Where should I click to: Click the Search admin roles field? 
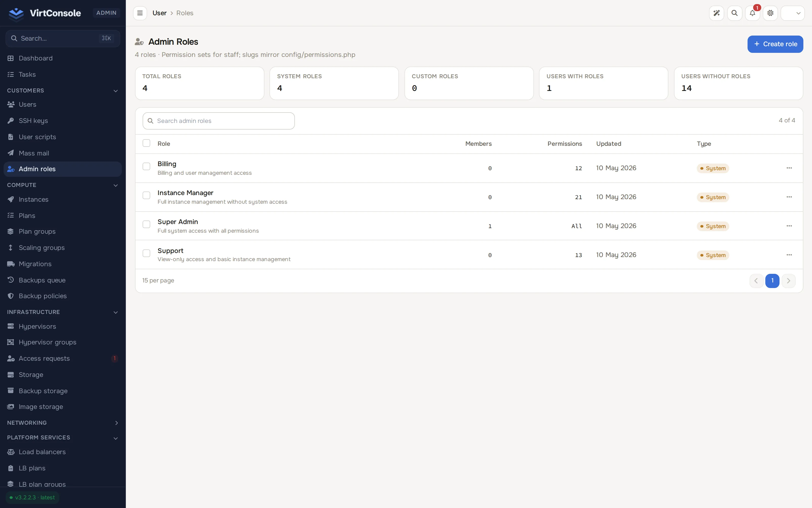pos(218,121)
